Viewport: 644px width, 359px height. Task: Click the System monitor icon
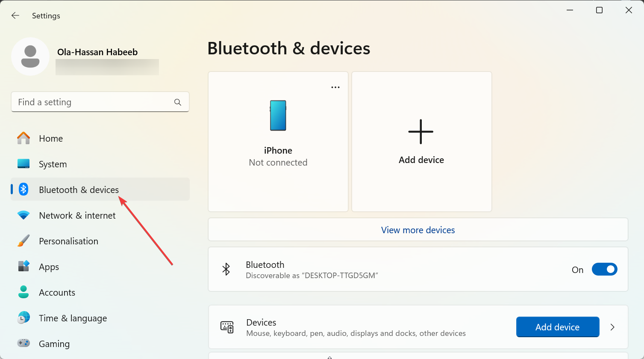pos(24,164)
